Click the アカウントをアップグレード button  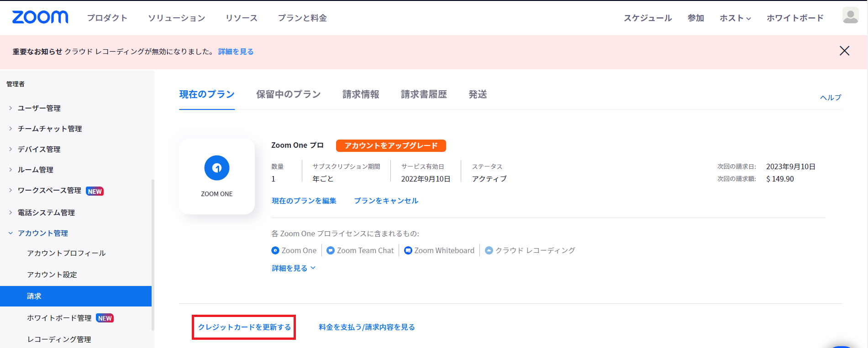pyautogui.click(x=391, y=145)
